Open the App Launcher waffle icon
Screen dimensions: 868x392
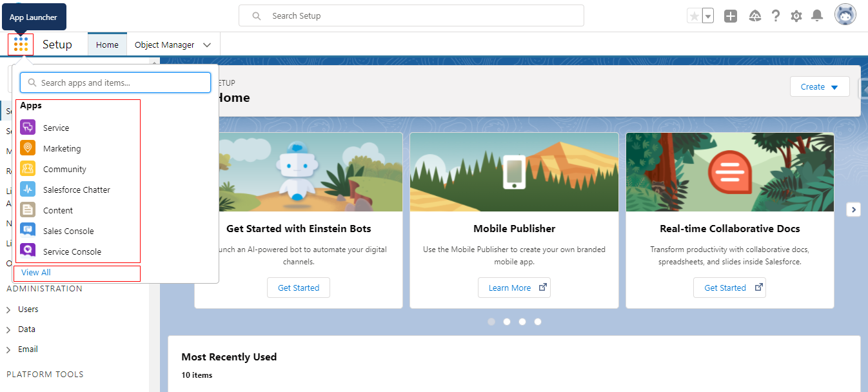click(x=21, y=44)
